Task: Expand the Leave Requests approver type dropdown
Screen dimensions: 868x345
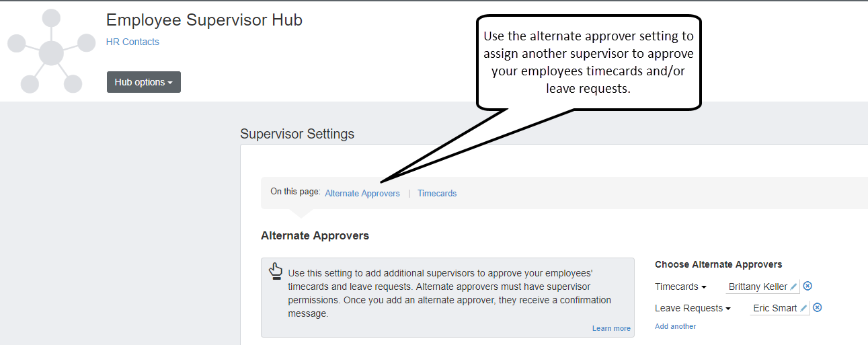Action: (693, 308)
